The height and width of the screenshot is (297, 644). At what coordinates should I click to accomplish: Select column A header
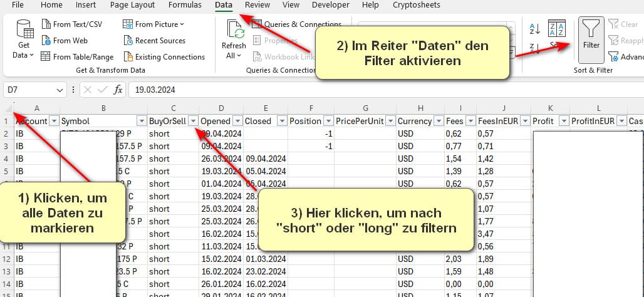(x=37, y=108)
